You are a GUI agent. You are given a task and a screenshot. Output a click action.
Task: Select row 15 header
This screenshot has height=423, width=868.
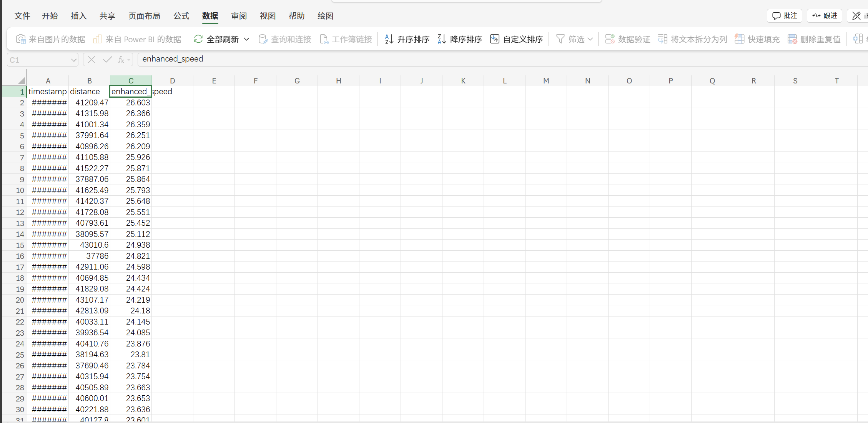(x=15, y=245)
